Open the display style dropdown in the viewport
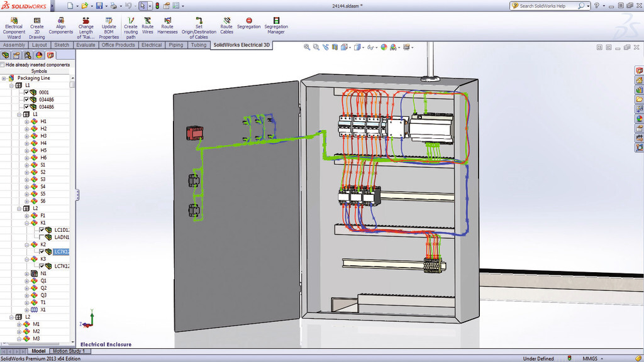644x362 pixels. (x=362, y=47)
